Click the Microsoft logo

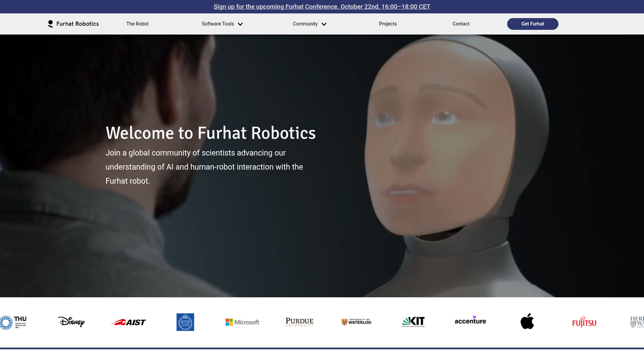[x=242, y=322]
